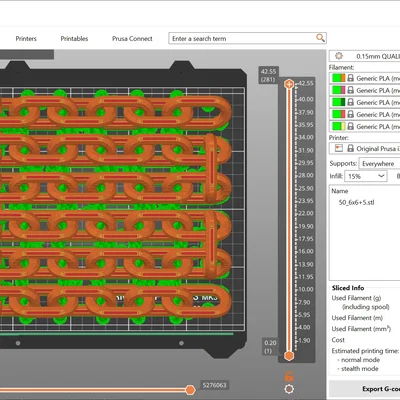The image size is (400, 400).
Task: Click the lock icon beside Original Prusa printer
Action: [350, 148]
